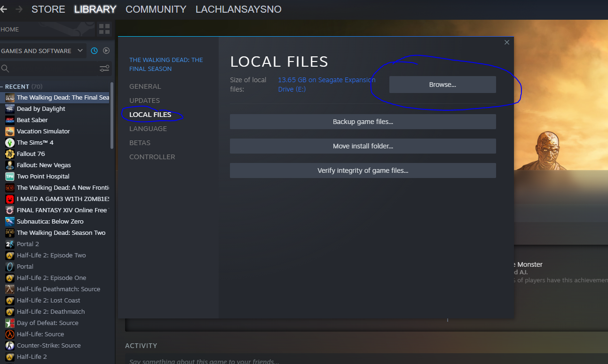The image size is (608, 364).
Task: Select The Sims 4 game icon
Action: pos(10,142)
